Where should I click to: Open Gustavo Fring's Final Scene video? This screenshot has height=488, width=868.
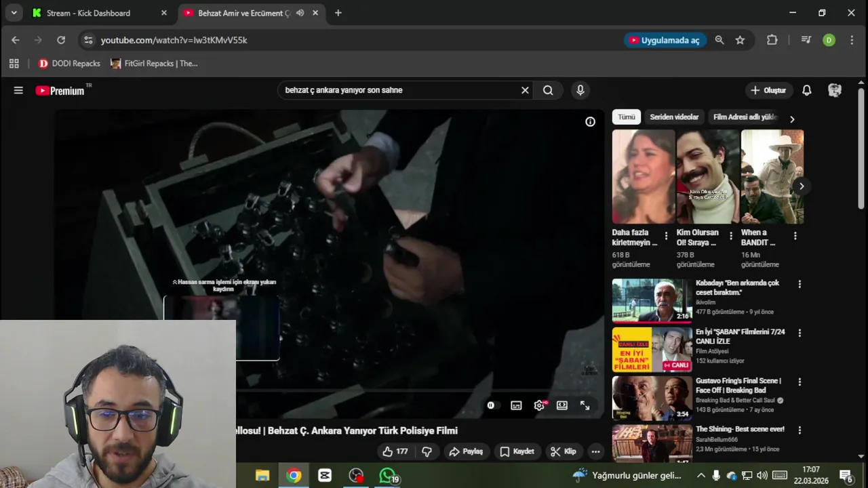tap(738, 385)
